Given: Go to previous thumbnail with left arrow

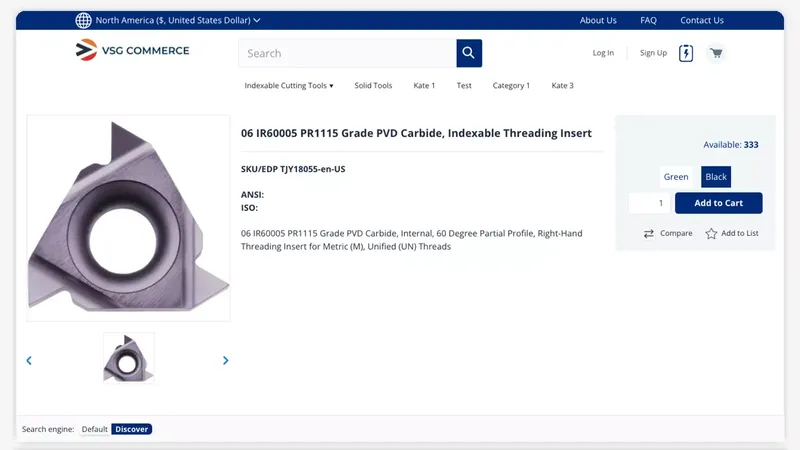Looking at the screenshot, I should 29,360.
